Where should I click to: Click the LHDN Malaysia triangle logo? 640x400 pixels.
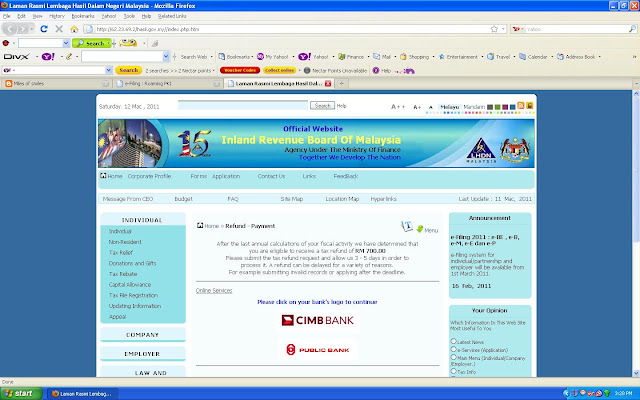[481, 150]
